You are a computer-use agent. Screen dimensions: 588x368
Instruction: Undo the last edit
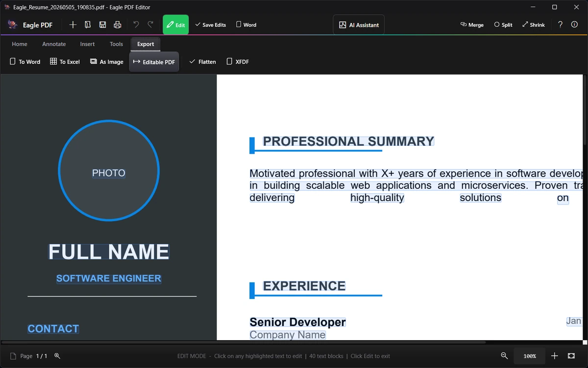coord(136,24)
